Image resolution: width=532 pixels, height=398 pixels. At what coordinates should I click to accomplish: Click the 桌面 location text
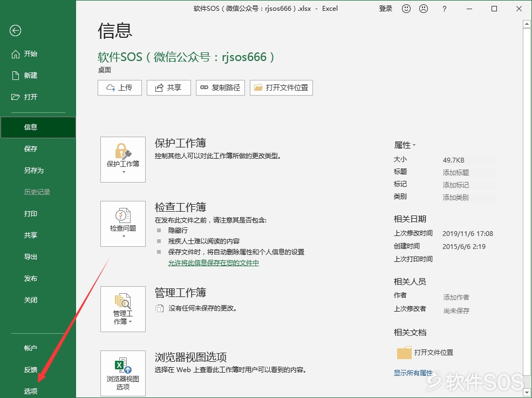105,70
